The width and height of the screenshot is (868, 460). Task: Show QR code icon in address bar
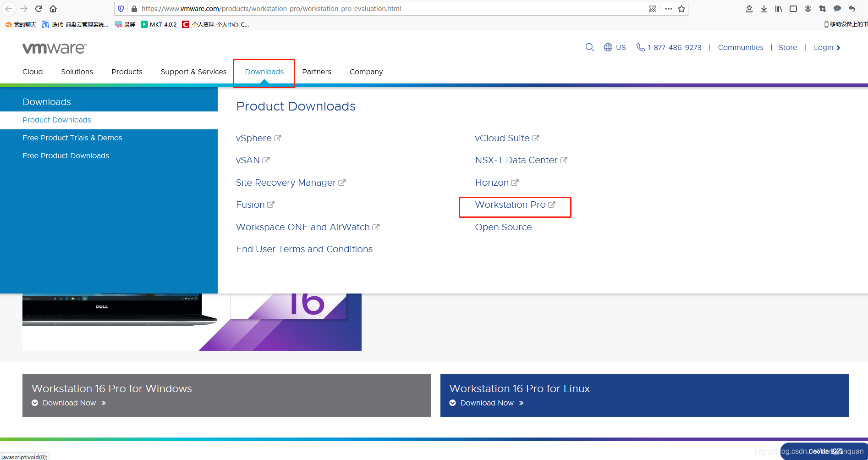coord(653,9)
